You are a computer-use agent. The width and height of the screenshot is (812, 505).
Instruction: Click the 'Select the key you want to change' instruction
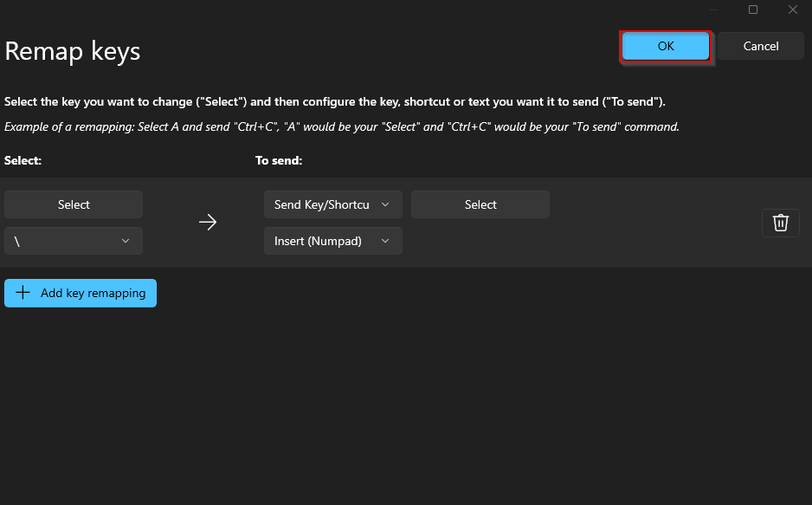[x=334, y=102]
